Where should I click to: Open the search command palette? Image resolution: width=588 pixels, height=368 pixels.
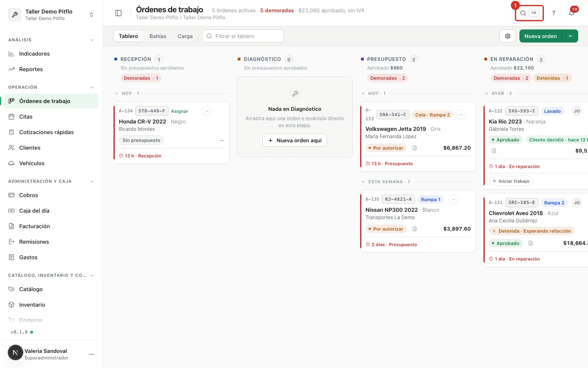pos(529,13)
